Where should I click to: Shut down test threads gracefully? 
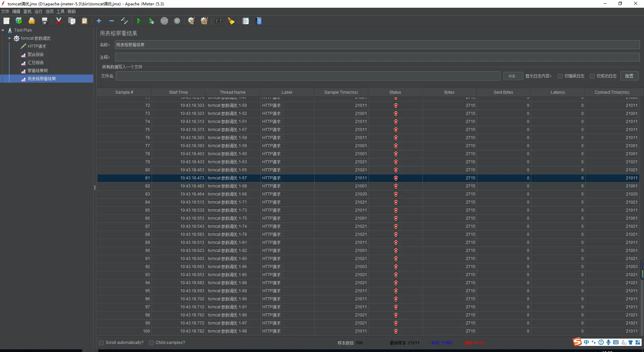(177, 21)
